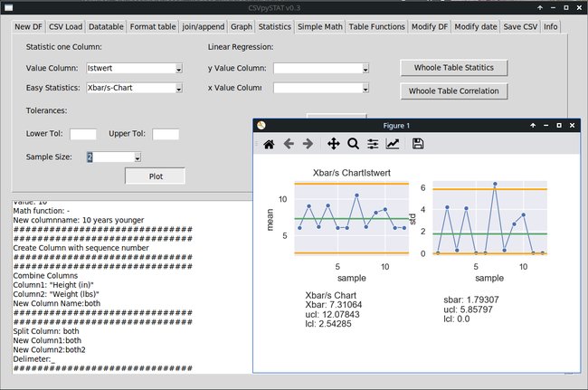Click the matplotlib icon in Figure 1 title bar

[x=261, y=125]
